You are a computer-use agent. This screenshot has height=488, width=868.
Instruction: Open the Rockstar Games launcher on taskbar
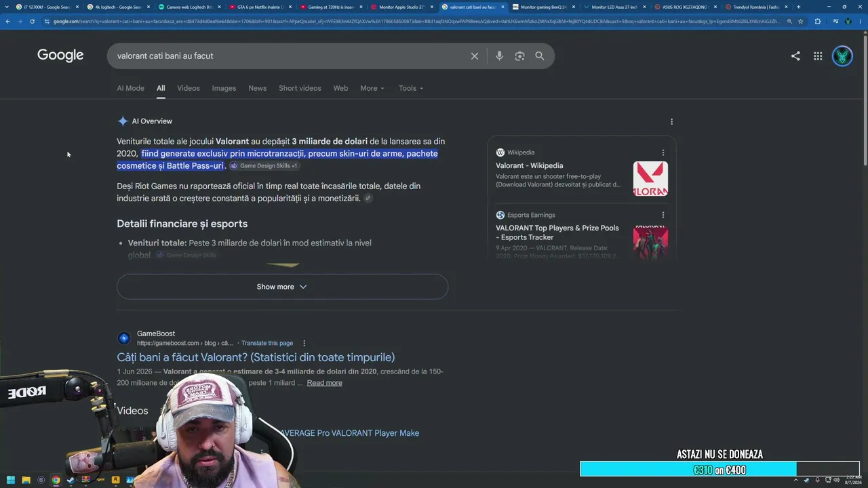click(x=115, y=480)
